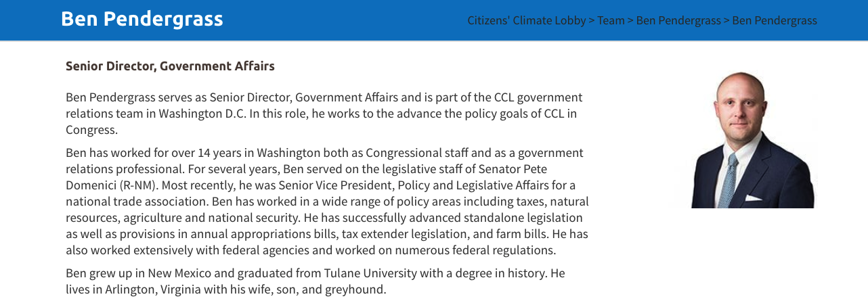
Task: Click the breadcrumb separator right after Team
Action: [x=630, y=20]
